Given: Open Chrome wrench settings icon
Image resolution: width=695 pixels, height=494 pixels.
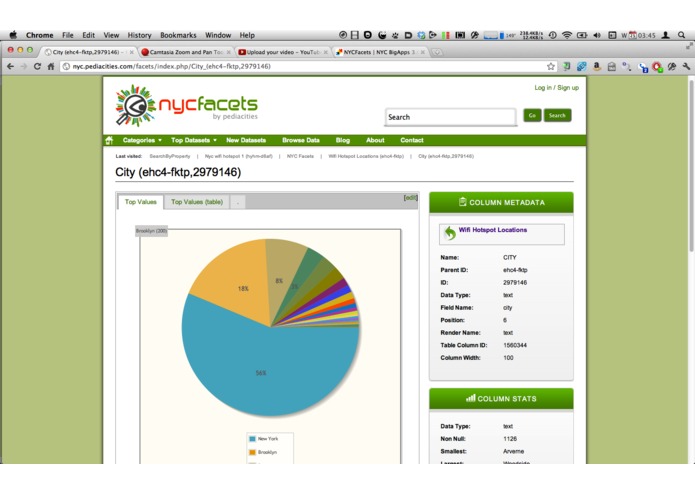Looking at the screenshot, I should [686, 66].
